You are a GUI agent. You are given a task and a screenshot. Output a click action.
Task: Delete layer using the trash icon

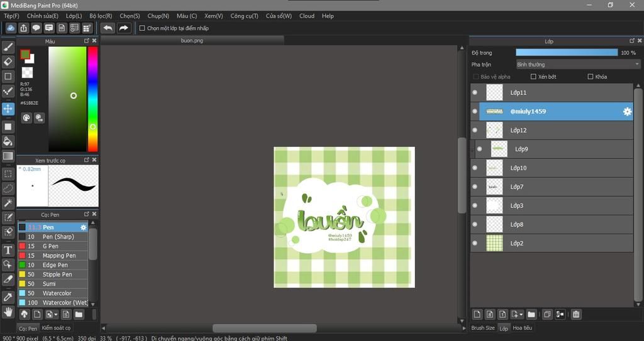click(576, 314)
